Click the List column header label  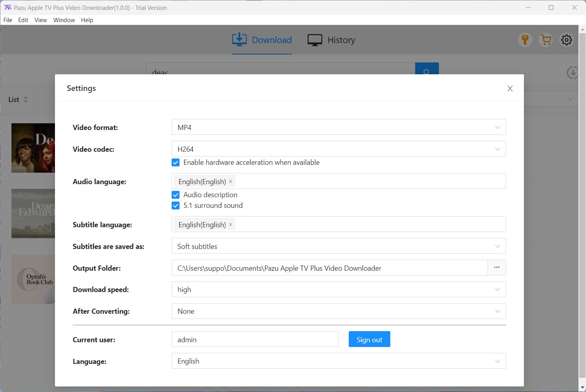[14, 100]
